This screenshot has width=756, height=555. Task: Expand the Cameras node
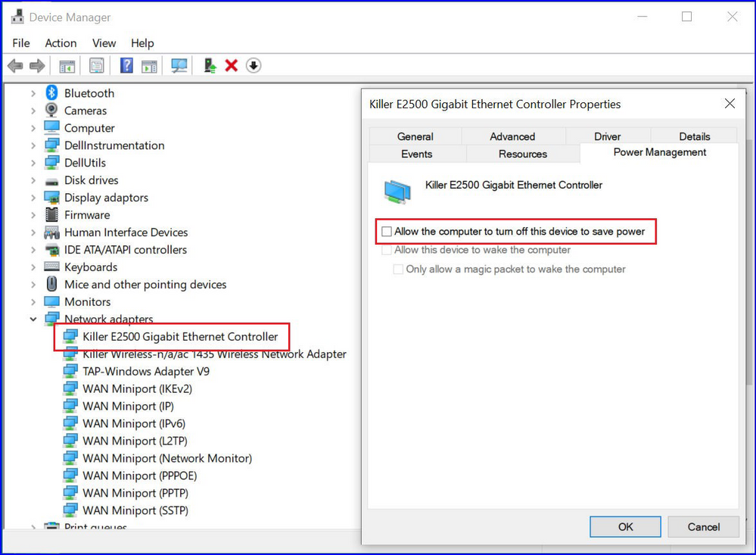(33, 111)
